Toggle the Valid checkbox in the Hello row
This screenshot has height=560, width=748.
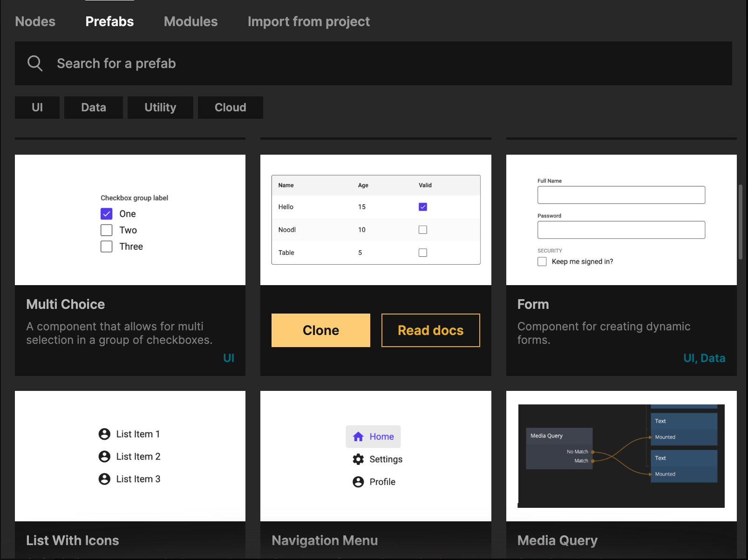tap(423, 207)
